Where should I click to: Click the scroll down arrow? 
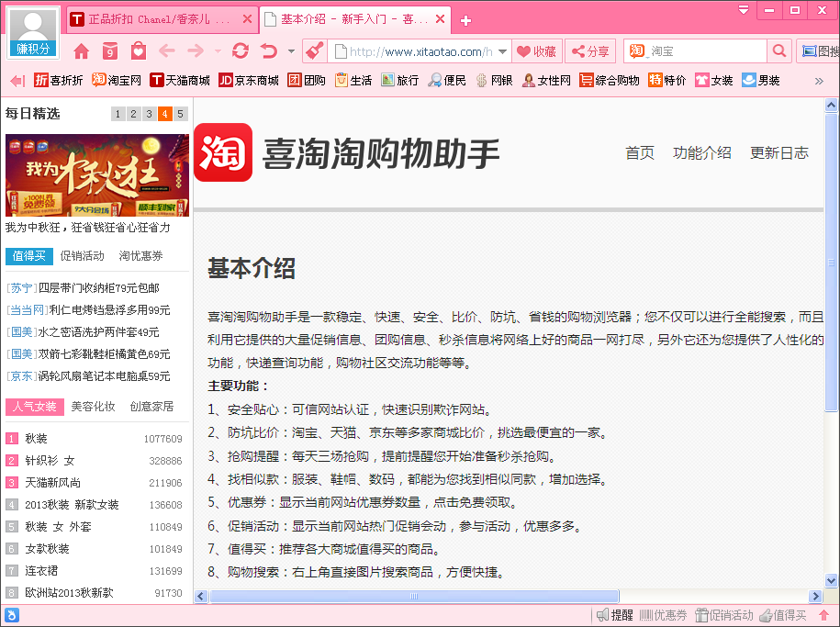point(831,580)
